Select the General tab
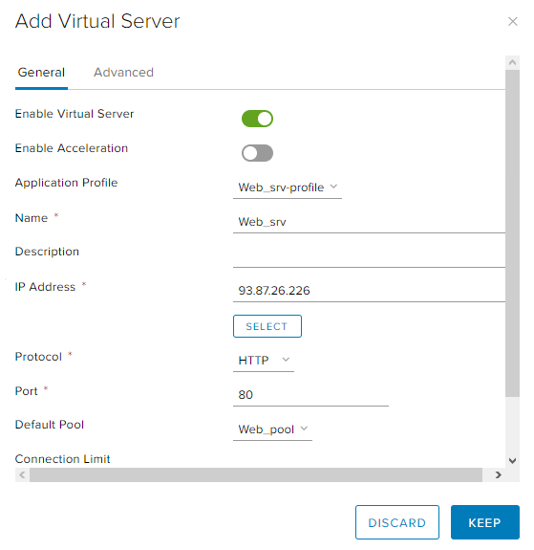534x550 pixels. [41, 72]
